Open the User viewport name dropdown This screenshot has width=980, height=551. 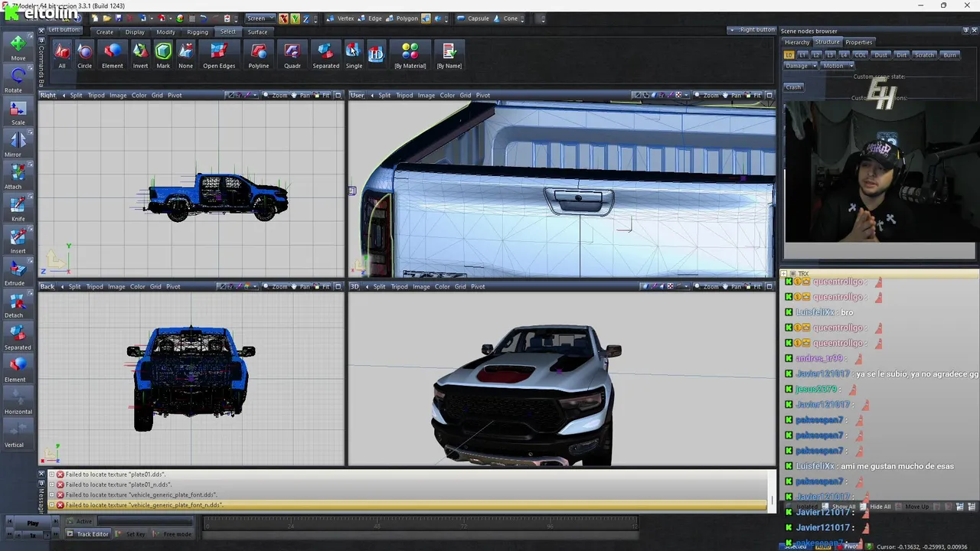pyautogui.click(x=358, y=96)
